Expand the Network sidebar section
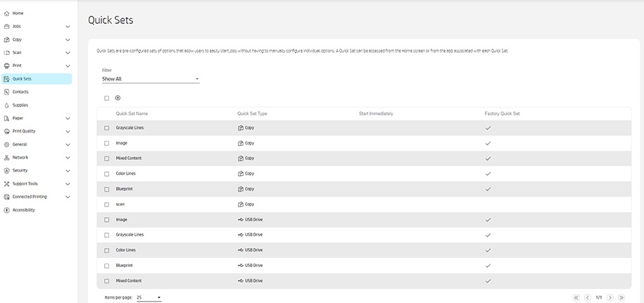This screenshot has height=303, width=644. 68,158
